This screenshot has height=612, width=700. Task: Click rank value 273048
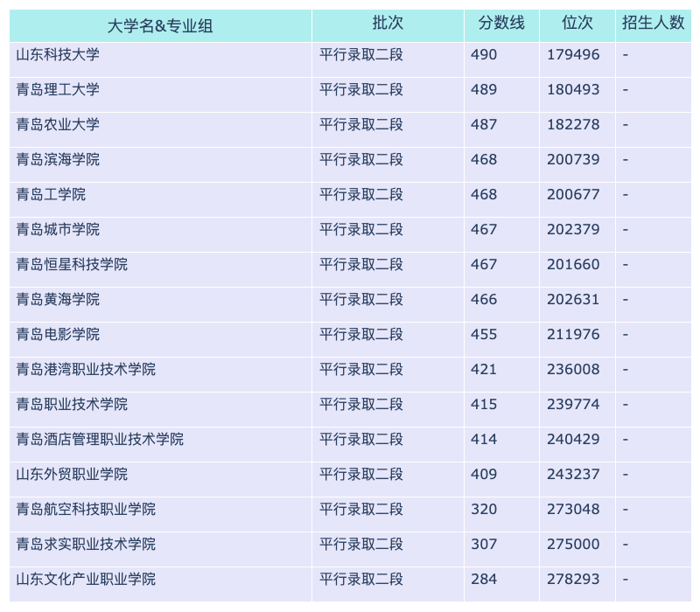(573, 509)
